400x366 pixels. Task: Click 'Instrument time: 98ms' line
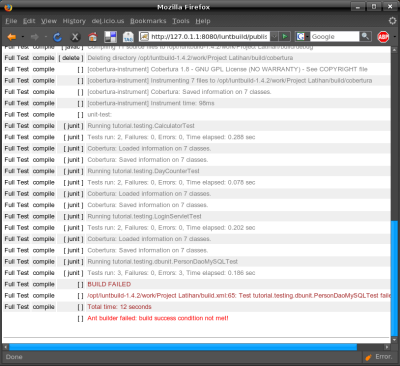[x=151, y=103]
